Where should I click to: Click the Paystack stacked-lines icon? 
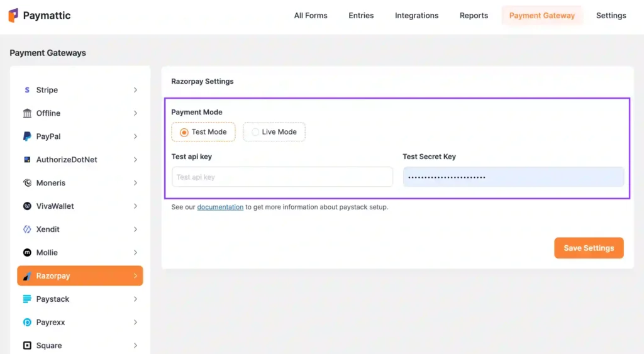tap(27, 299)
